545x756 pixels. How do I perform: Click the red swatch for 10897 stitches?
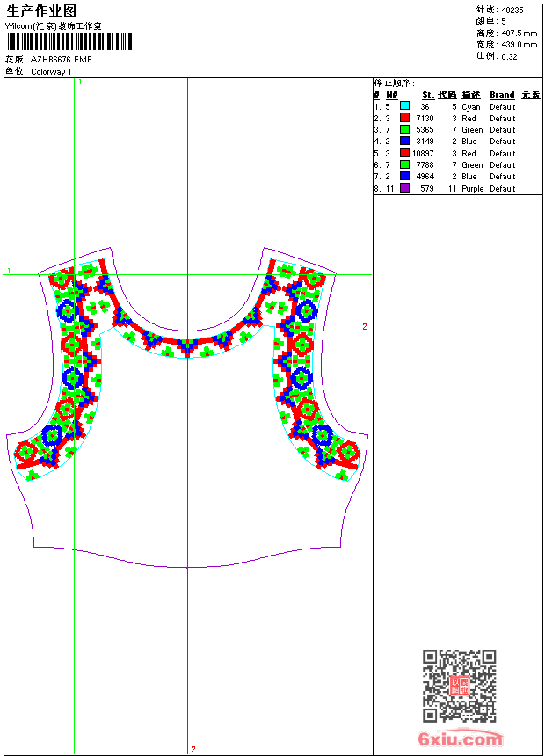click(x=404, y=153)
